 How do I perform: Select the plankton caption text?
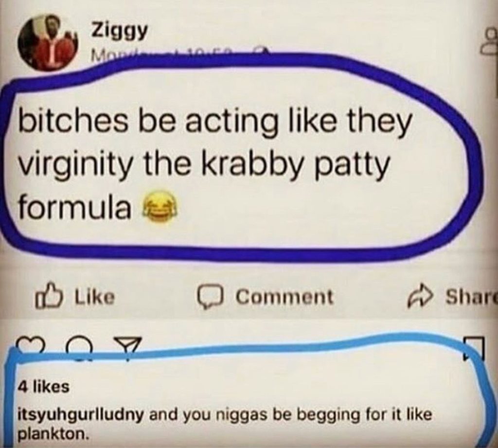[x=225, y=424]
